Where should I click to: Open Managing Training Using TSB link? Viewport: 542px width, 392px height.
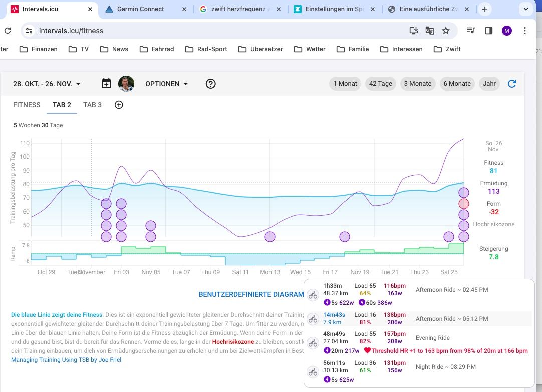pos(66,360)
